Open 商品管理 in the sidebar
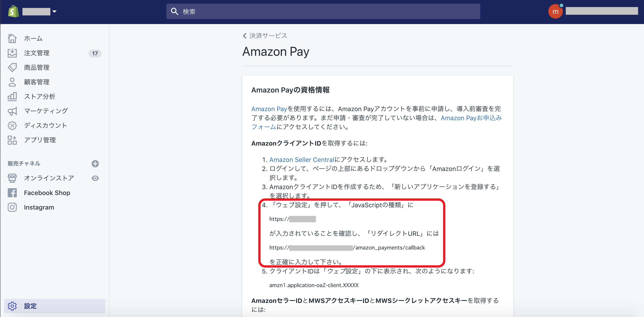 37,68
